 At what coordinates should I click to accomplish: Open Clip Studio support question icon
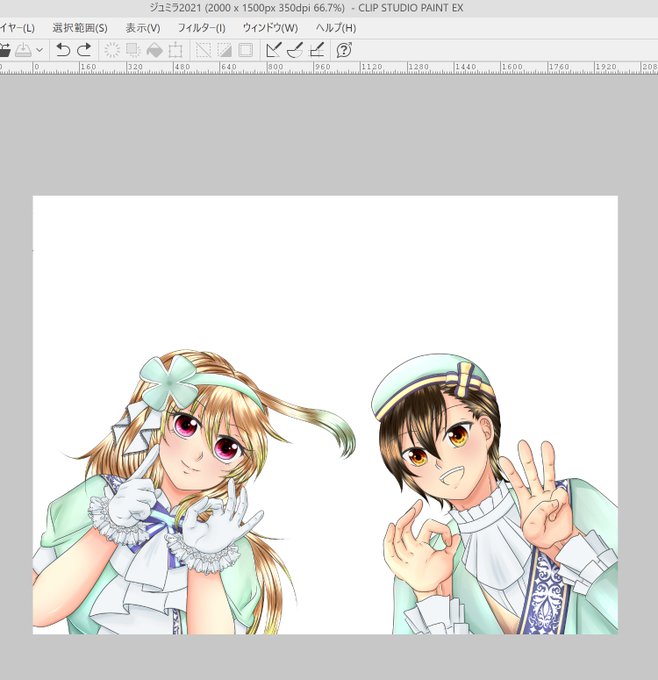point(344,50)
